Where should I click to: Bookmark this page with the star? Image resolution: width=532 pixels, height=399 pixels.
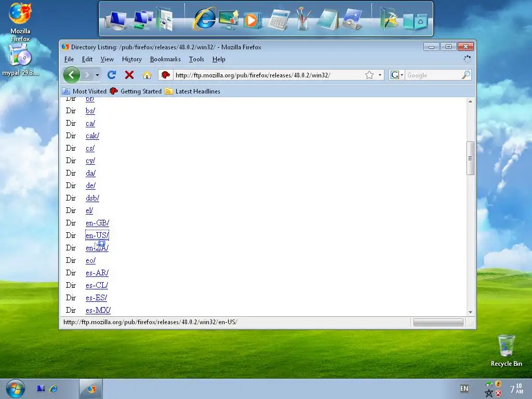(x=369, y=75)
